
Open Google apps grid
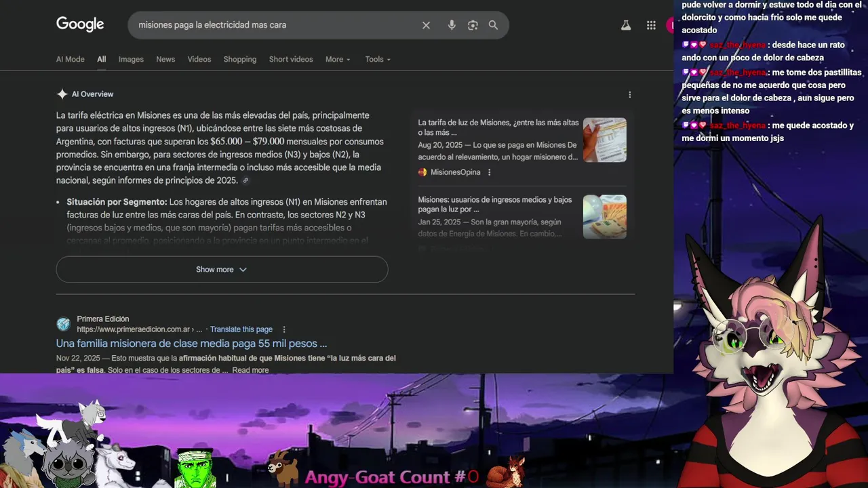(651, 25)
